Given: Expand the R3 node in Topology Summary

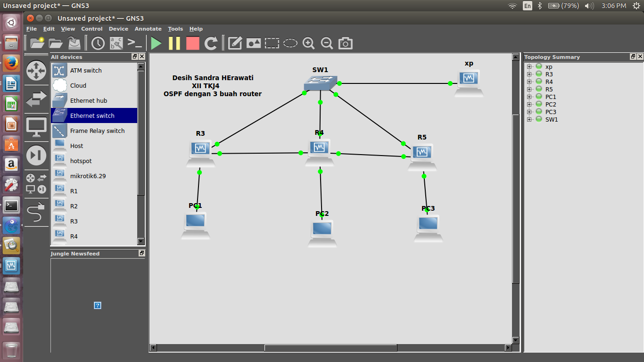Looking at the screenshot, I should [x=530, y=74].
